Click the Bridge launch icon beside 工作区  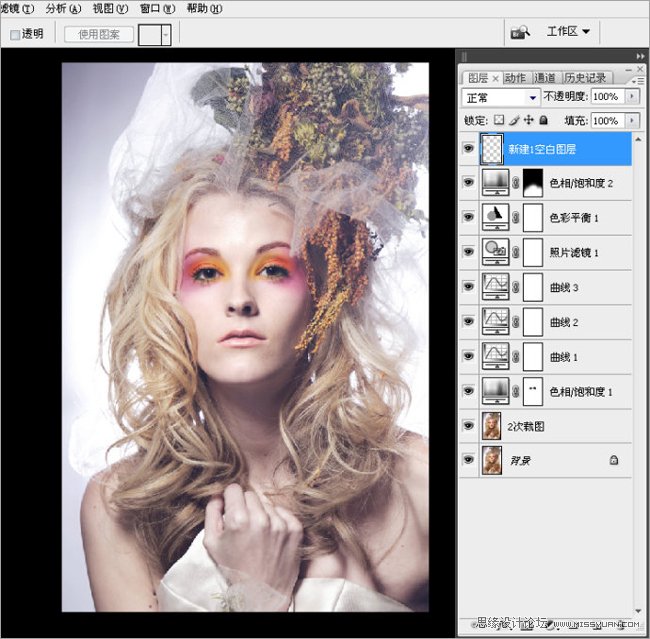tap(520, 32)
